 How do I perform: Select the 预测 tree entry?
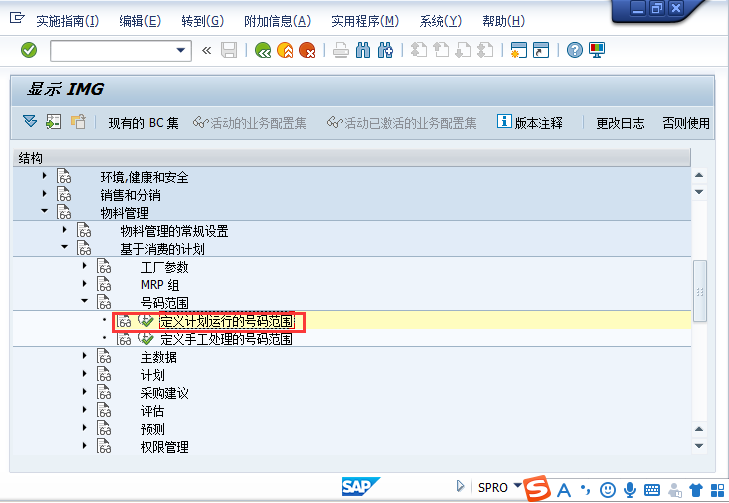[x=152, y=429]
